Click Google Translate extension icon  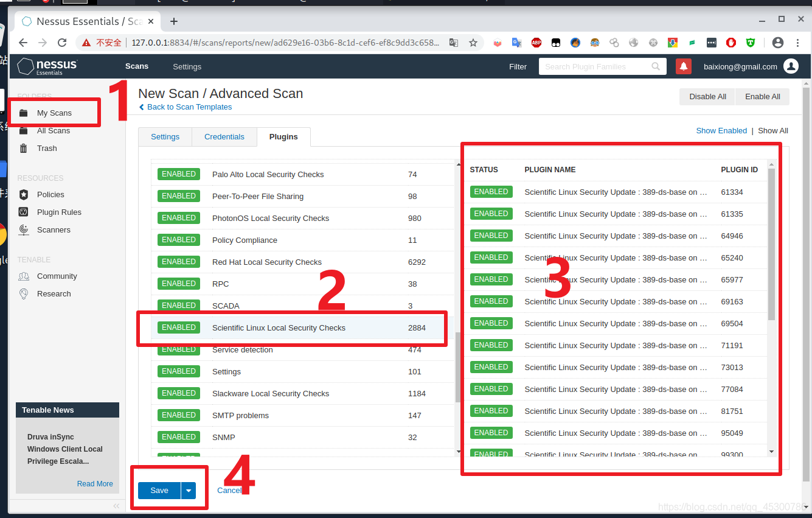[516, 43]
